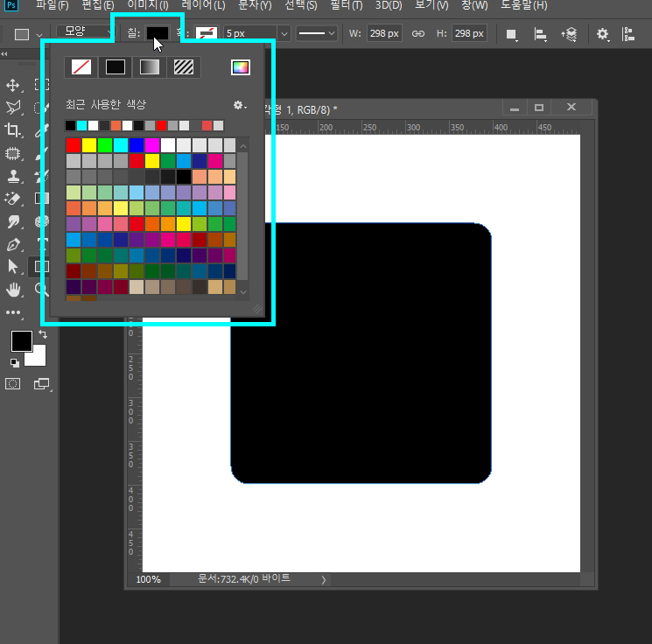652x644 pixels.
Task: Set fill type to Pattern
Action: click(184, 66)
